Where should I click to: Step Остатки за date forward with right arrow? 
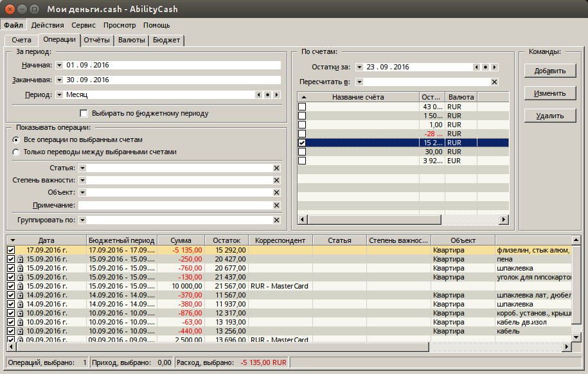(x=494, y=67)
